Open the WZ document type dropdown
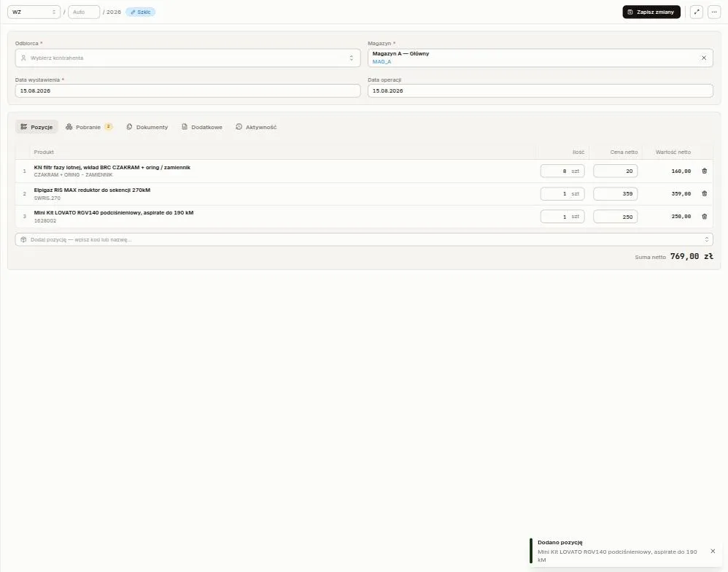 [34, 12]
